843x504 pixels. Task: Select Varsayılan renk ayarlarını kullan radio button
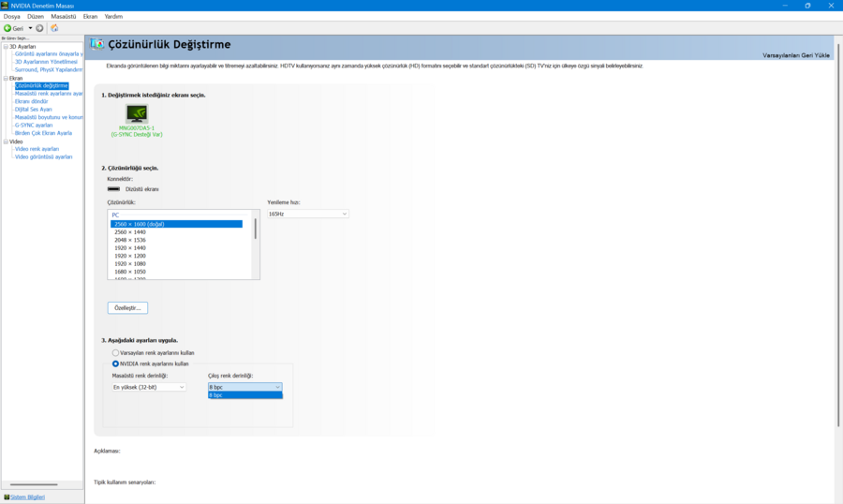[115, 353]
